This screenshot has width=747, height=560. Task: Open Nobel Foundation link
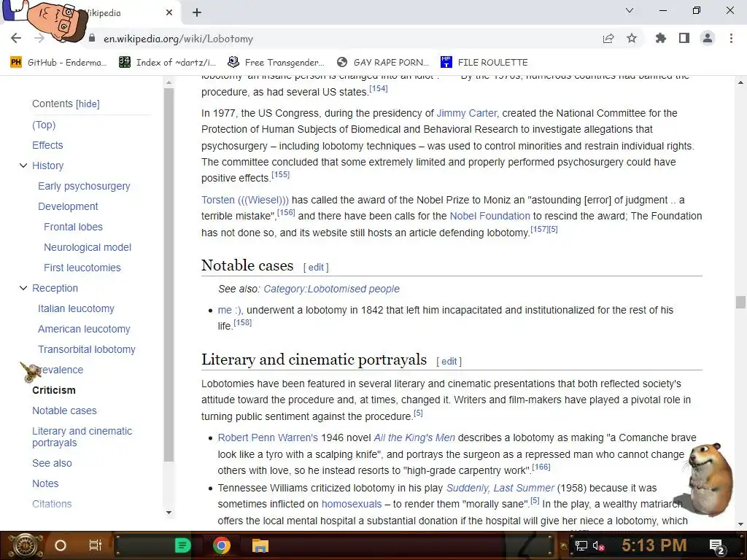[x=489, y=216]
